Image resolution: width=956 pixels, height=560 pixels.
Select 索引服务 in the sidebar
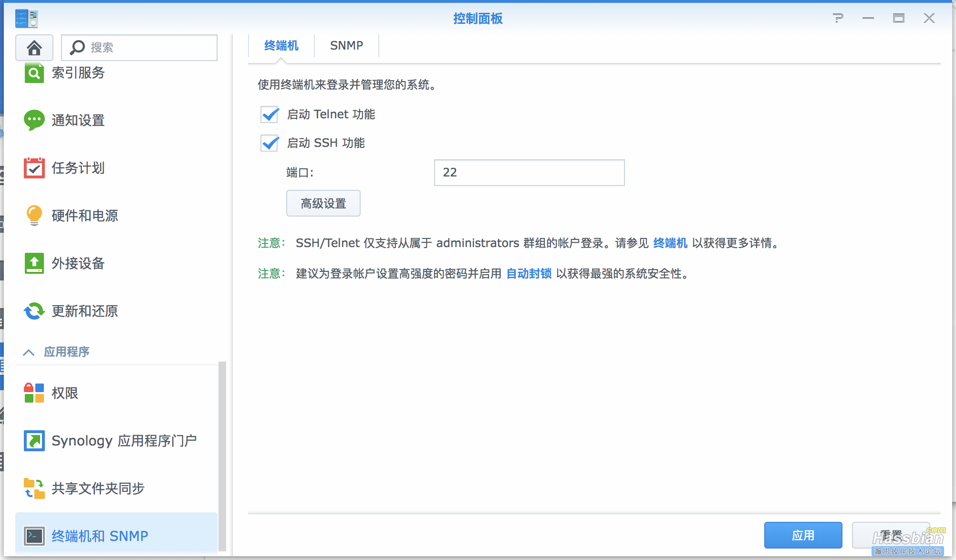(x=116, y=73)
